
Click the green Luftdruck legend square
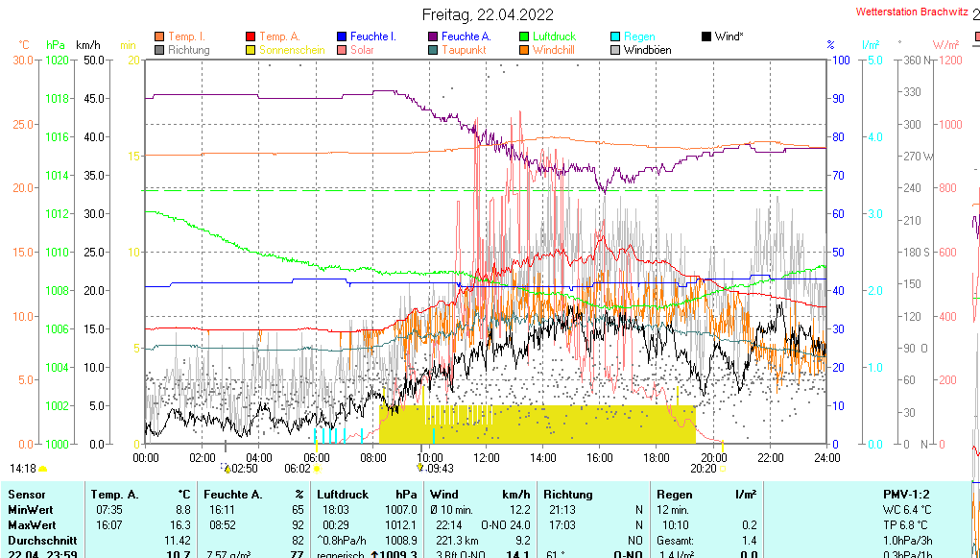point(524,36)
